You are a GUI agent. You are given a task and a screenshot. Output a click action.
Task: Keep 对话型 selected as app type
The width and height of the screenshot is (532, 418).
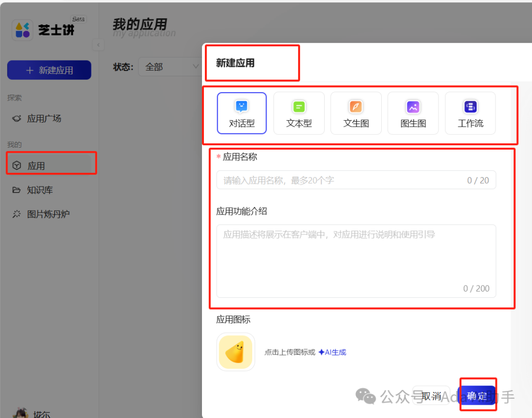242,113
